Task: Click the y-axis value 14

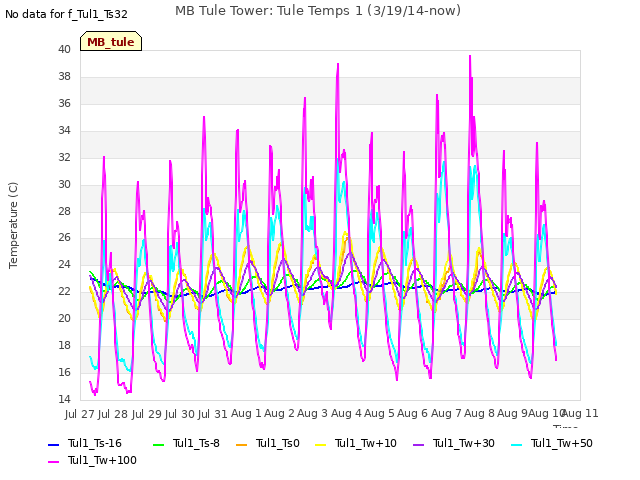Action: pyautogui.click(x=64, y=399)
